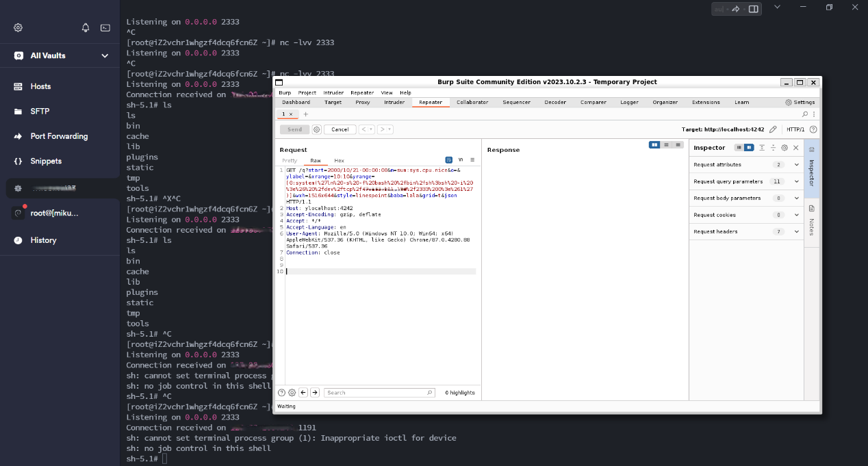Screen dimensions: 868x466
Task: Click the pencil icon to edit target
Action: pos(773,129)
